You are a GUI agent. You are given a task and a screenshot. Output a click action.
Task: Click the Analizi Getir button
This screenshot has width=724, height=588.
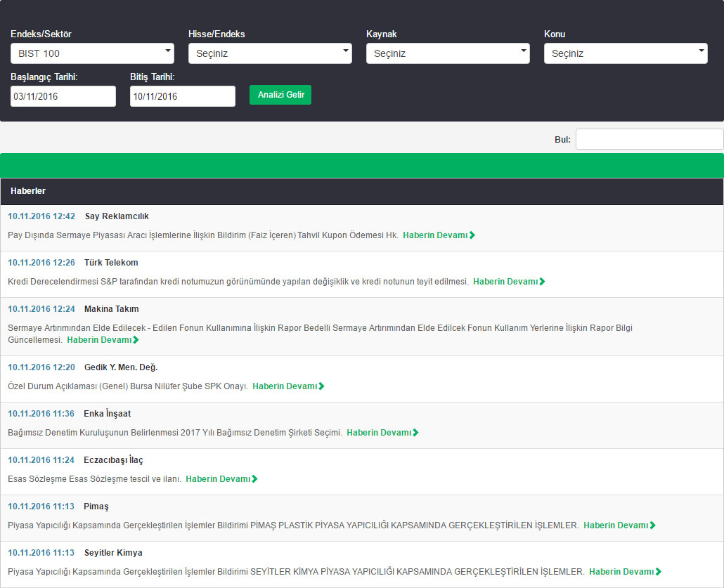[x=280, y=95]
